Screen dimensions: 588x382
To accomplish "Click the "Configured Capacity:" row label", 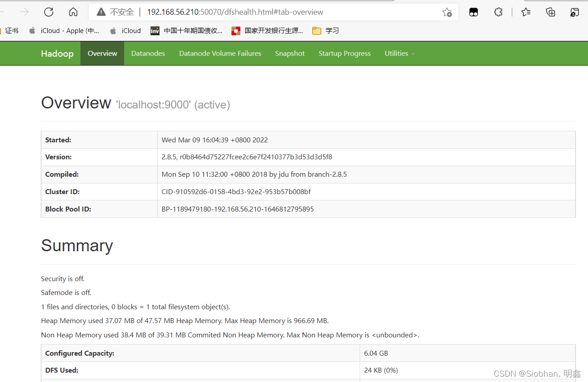I will 80,353.
